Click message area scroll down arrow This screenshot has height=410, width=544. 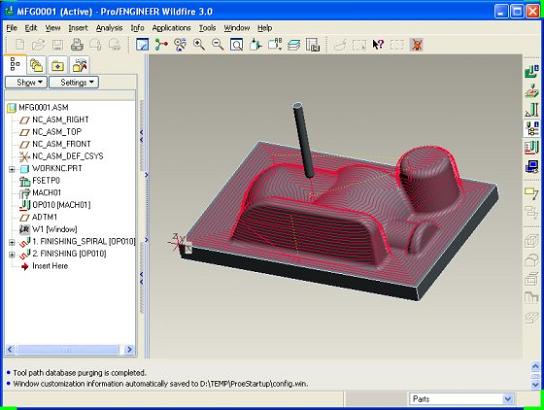click(x=535, y=384)
